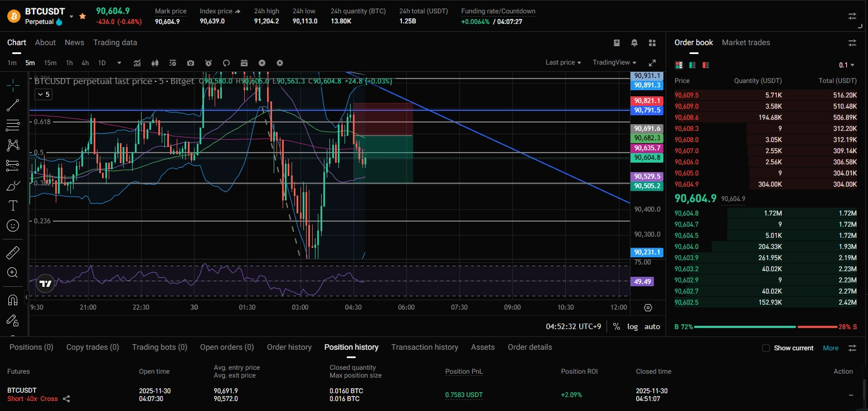Viewport: 868px width, 411px height.
Task: Toggle magnet mode on chart
Action: pos(13,300)
